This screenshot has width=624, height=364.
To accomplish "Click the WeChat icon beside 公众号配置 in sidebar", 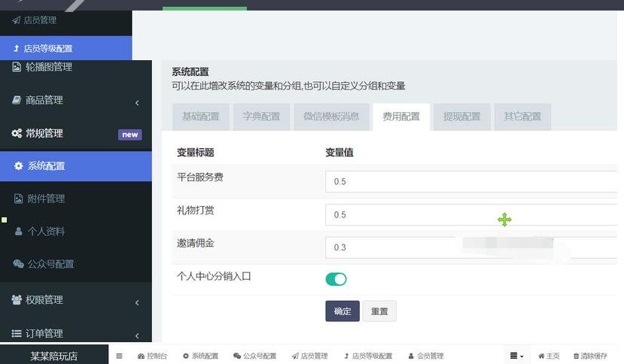I will click(18, 264).
